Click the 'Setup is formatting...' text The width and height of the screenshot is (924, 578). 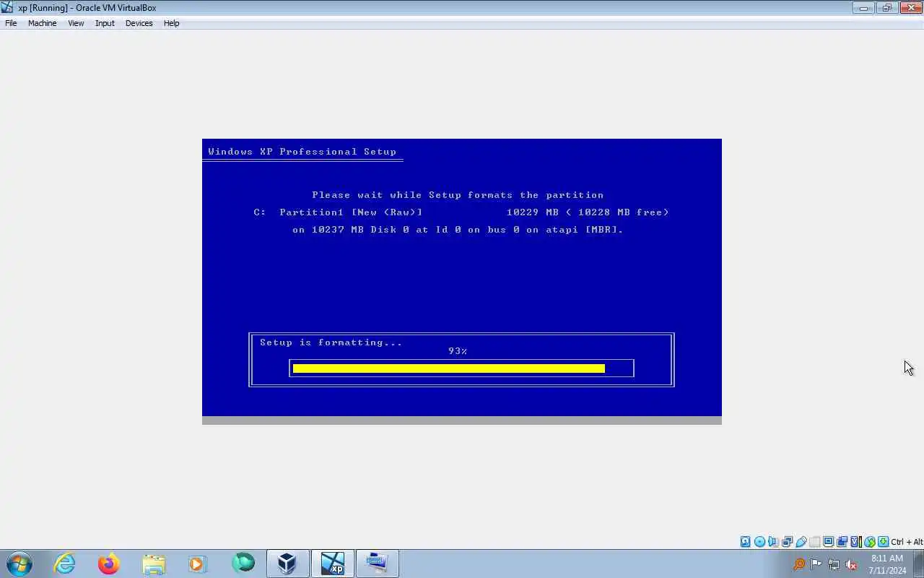(x=331, y=342)
